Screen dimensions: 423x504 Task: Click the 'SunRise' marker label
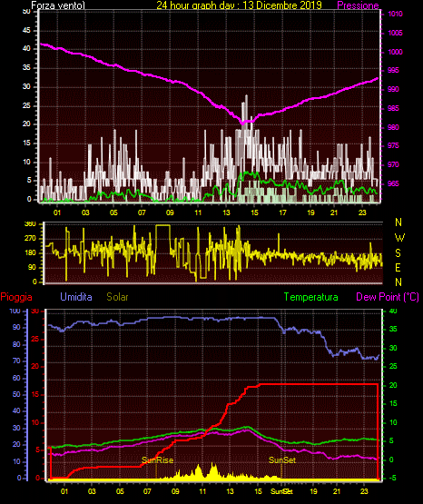tap(157, 460)
